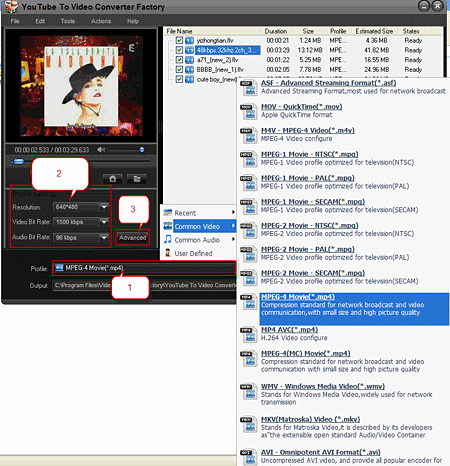Open the Help menu
The height and width of the screenshot is (466, 450).
click(133, 21)
